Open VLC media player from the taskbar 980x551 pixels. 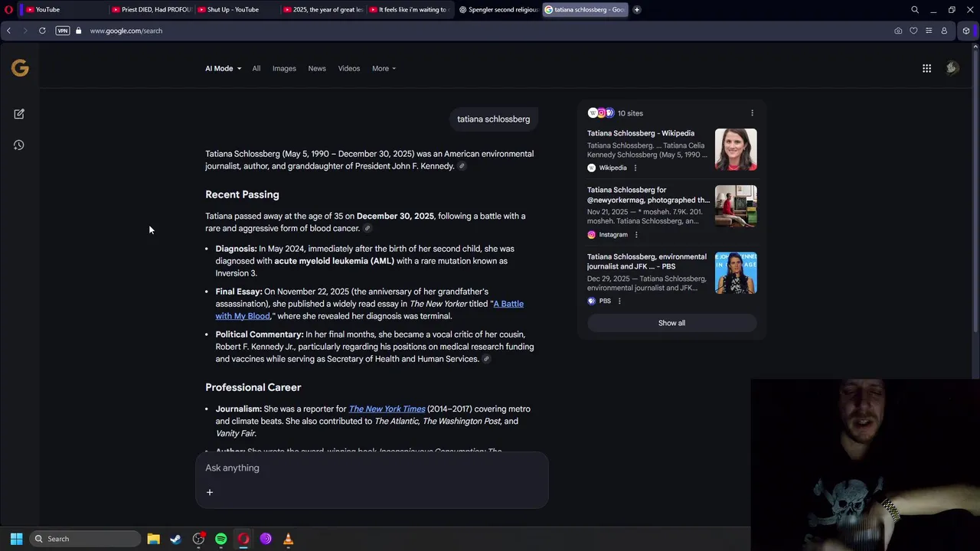point(288,539)
